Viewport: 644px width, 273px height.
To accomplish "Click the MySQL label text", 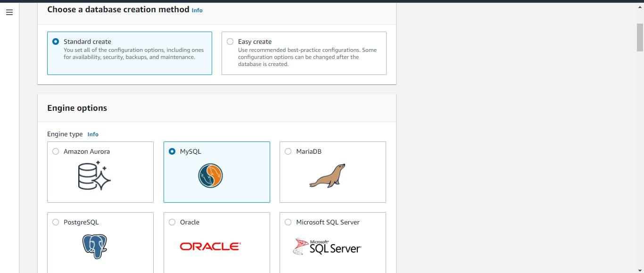I will 190,151.
